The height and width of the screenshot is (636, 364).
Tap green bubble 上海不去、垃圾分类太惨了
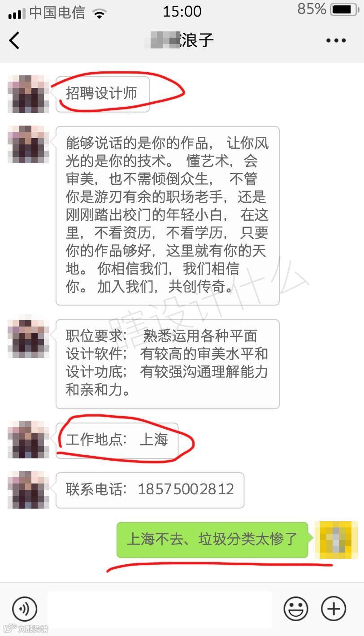click(x=212, y=540)
